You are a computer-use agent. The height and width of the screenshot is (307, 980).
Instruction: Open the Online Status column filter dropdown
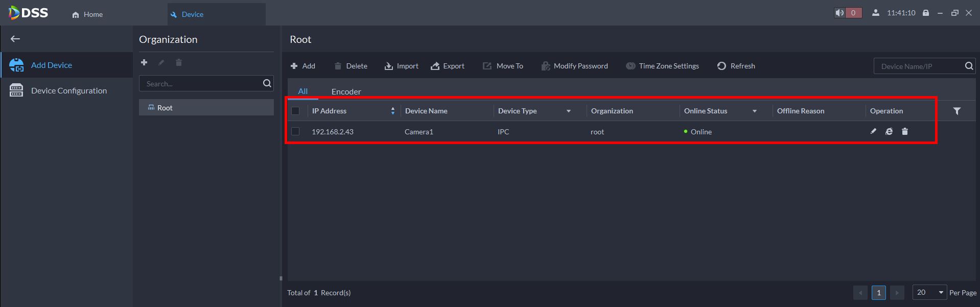click(x=754, y=111)
